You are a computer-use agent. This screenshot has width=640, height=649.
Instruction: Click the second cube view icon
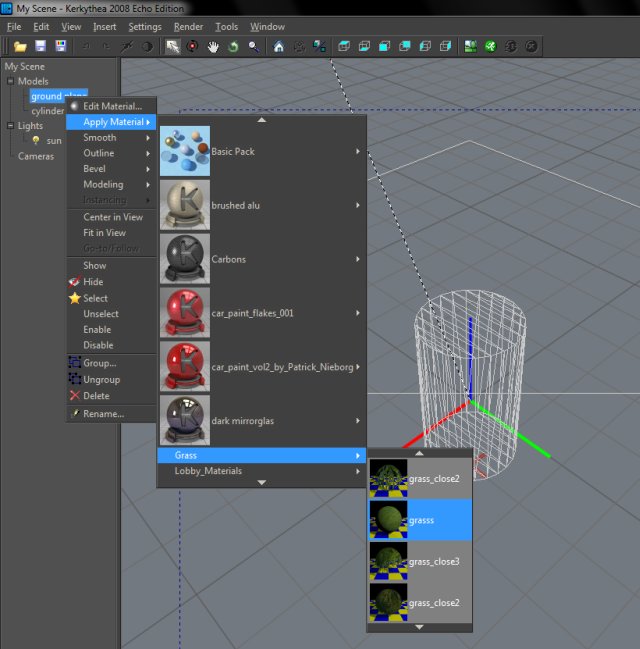coord(364,46)
